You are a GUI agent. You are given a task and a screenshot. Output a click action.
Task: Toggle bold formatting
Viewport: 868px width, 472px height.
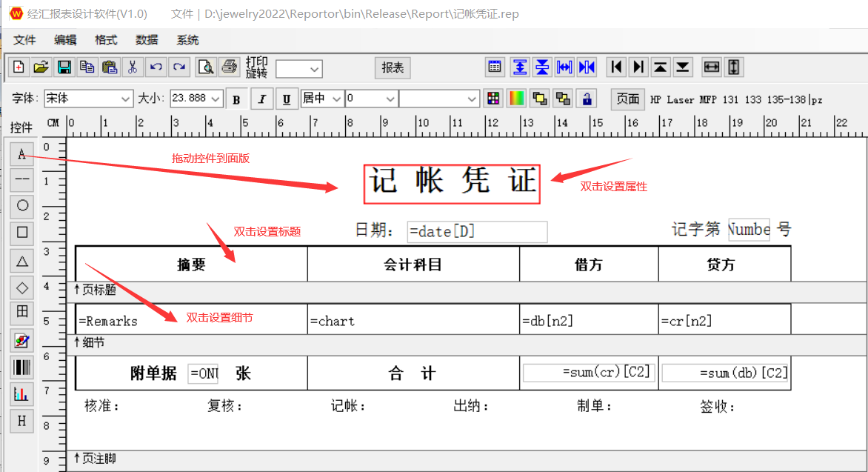(x=237, y=99)
